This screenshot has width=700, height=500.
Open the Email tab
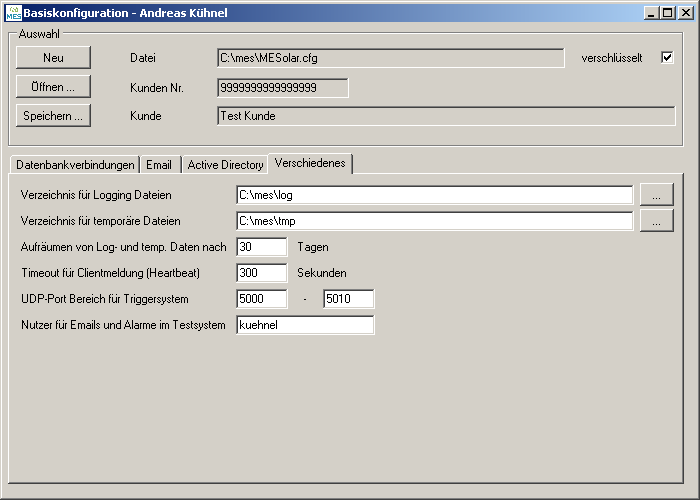(x=159, y=165)
